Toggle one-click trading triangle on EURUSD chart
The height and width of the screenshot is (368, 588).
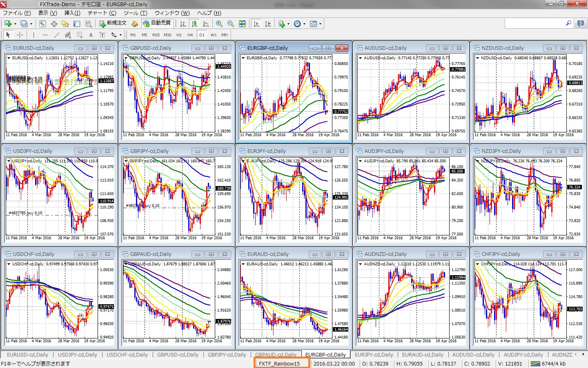tap(9, 58)
